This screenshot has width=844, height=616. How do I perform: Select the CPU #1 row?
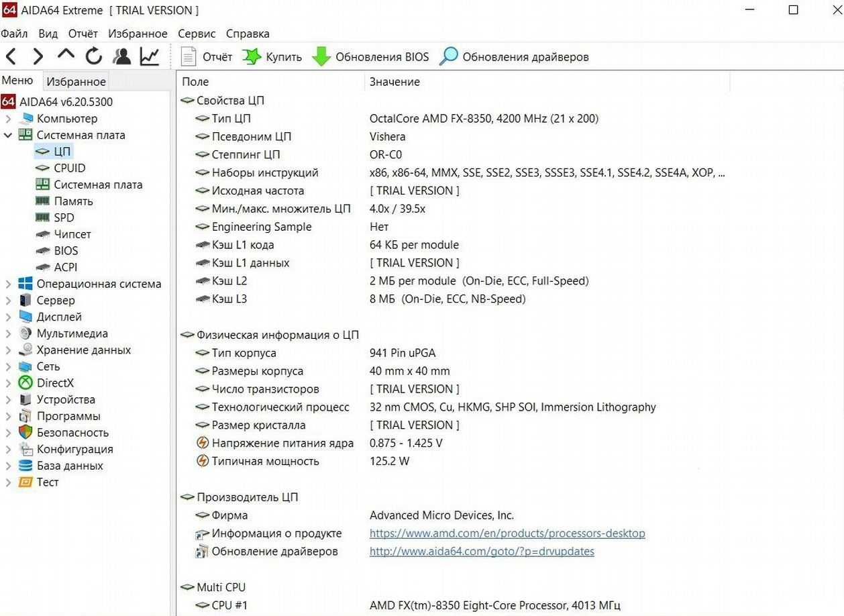click(x=453, y=605)
